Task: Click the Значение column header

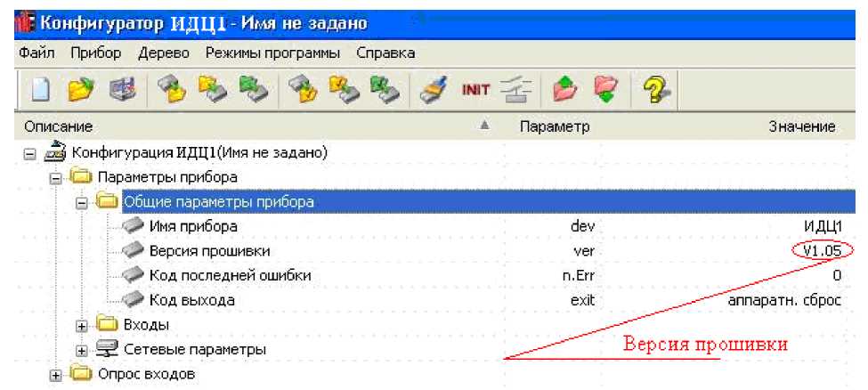Action: click(x=801, y=127)
